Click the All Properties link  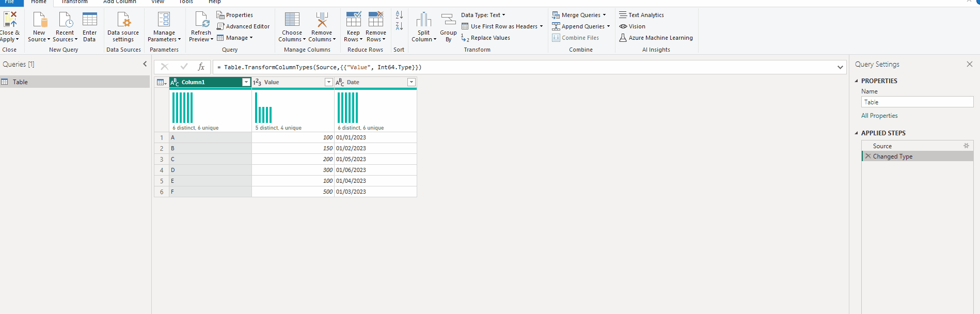point(879,116)
